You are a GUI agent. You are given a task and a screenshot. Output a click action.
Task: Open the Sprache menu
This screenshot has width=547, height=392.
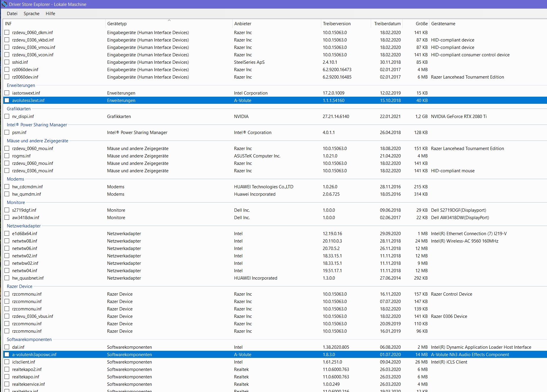[x=31, y=14]
